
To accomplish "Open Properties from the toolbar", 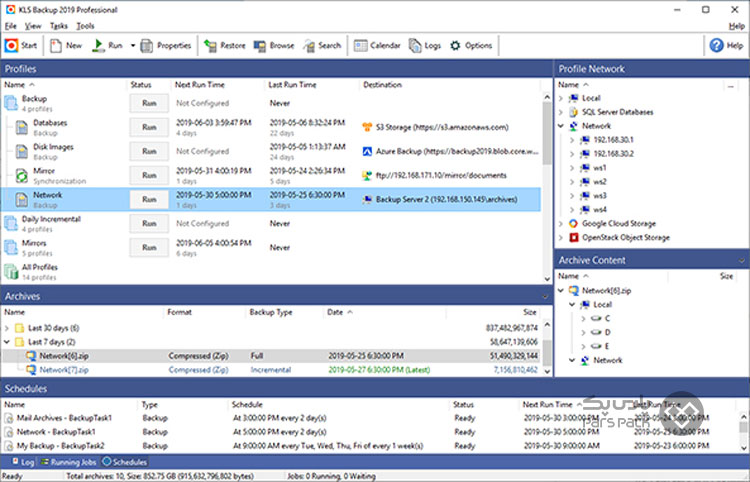I will (166, 45).
